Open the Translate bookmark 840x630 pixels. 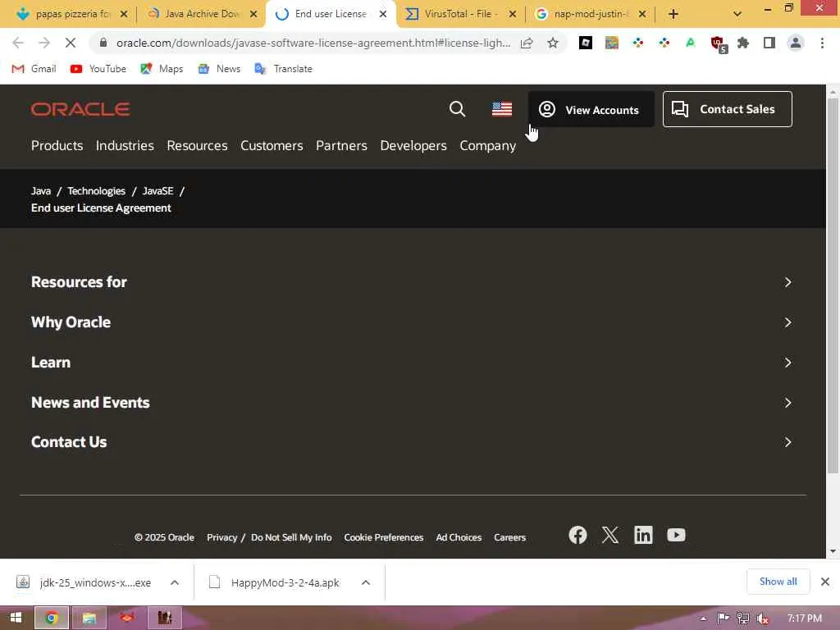click(283, 69)
